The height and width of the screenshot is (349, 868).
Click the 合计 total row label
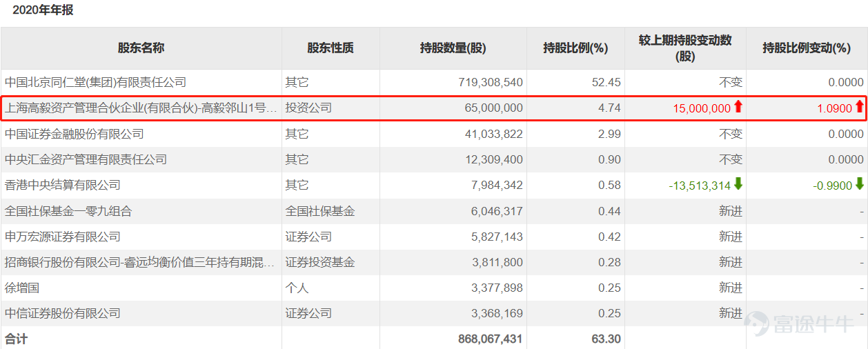[17, 339]
